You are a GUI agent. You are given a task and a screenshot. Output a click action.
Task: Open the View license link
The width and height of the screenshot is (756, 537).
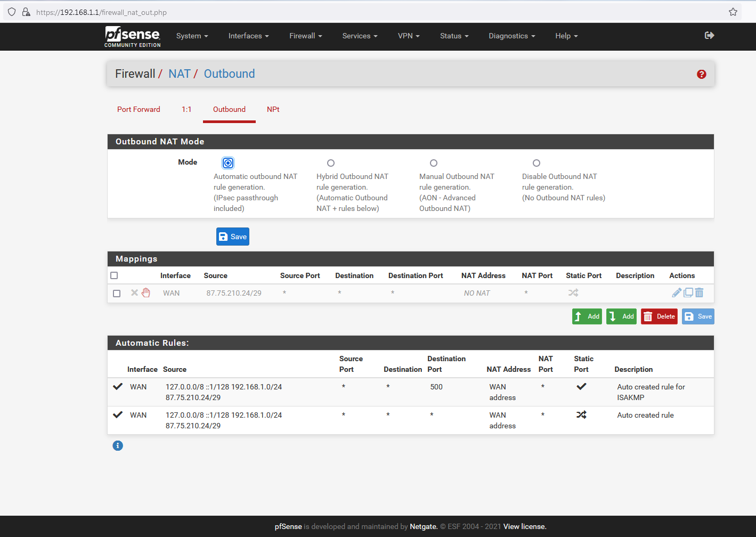(525, 526)
